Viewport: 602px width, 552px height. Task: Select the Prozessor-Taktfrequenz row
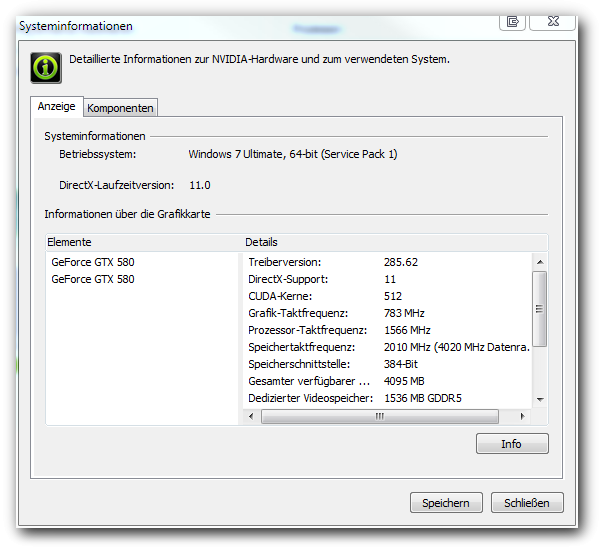(388, 330)
